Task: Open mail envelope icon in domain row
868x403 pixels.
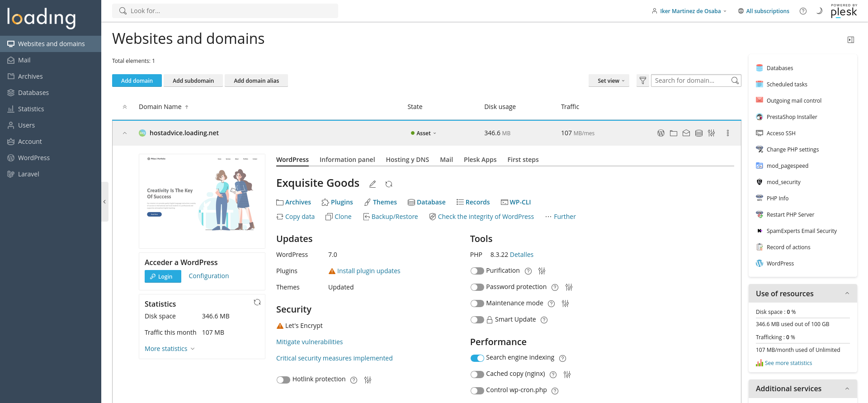Action: tap(686, 133)
